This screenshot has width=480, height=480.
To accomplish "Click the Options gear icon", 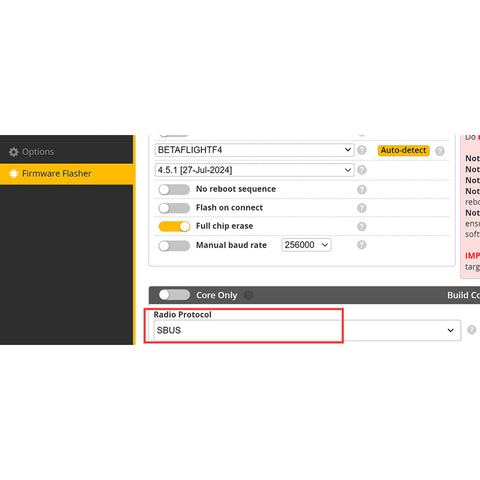I will tap(13, 152).
